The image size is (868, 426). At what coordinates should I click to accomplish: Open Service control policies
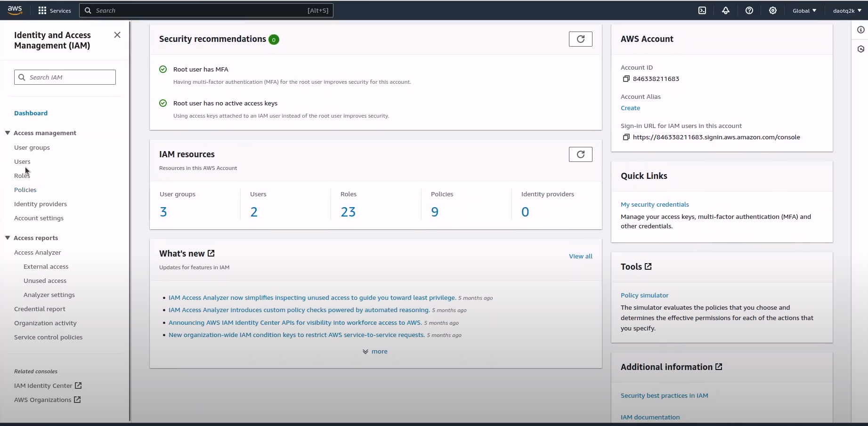(x=48, y=337)
